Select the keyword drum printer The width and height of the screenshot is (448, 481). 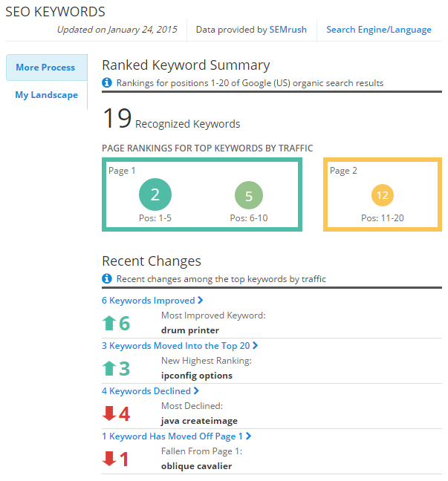point(190,330)
